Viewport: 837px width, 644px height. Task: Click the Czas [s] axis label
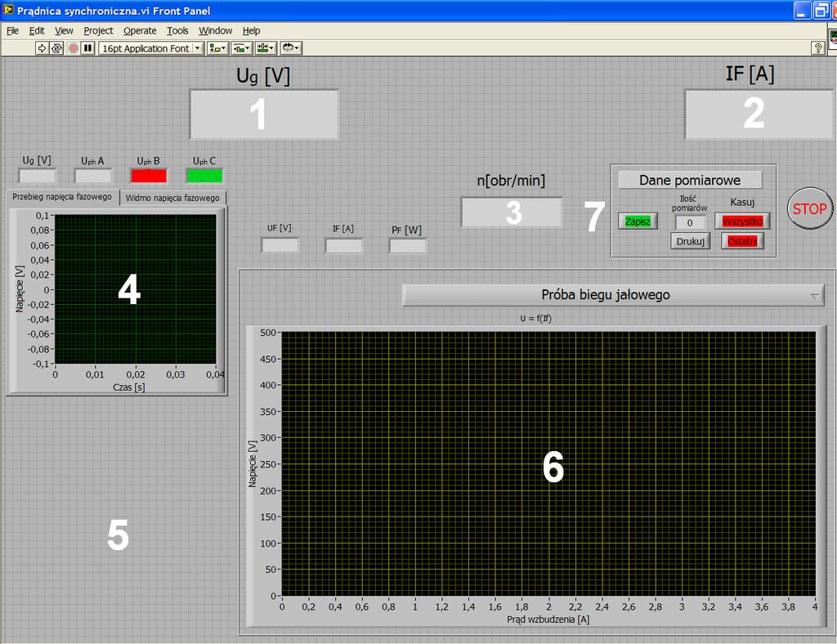point(128,387)
